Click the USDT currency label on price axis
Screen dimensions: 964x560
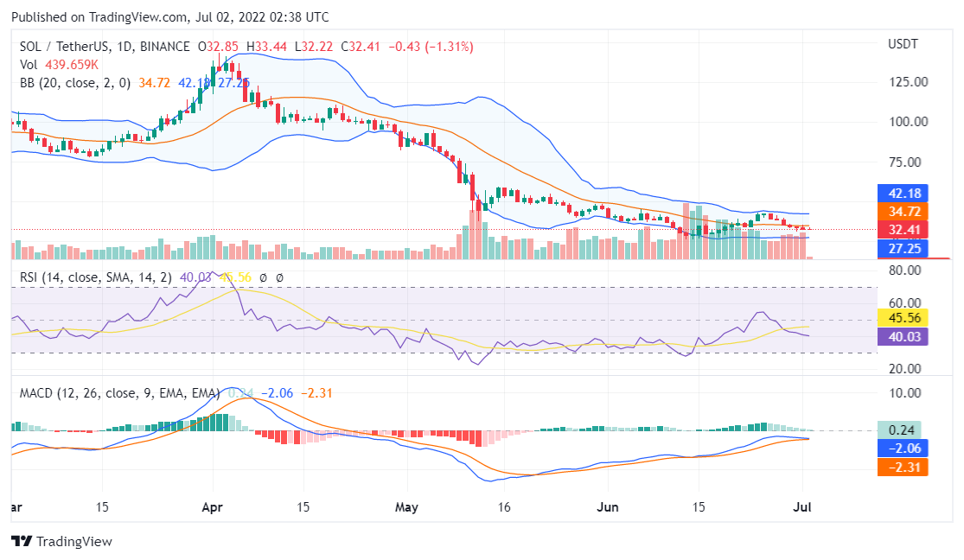[x=903, y=44]
